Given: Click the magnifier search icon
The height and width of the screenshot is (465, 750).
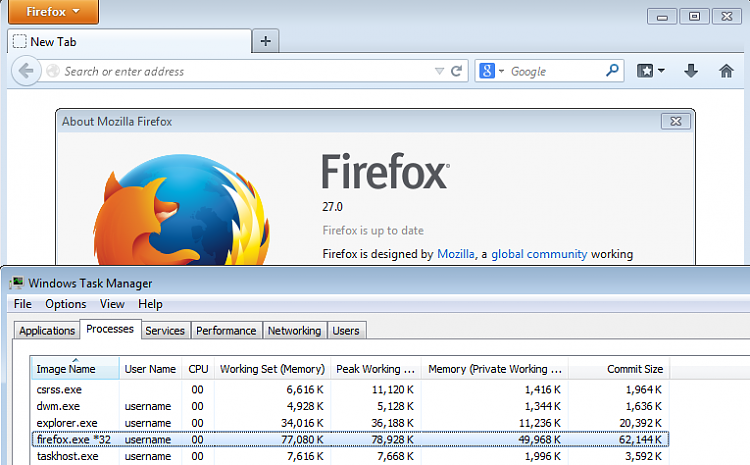Looking at the screenshot, I should pos(612,71).
